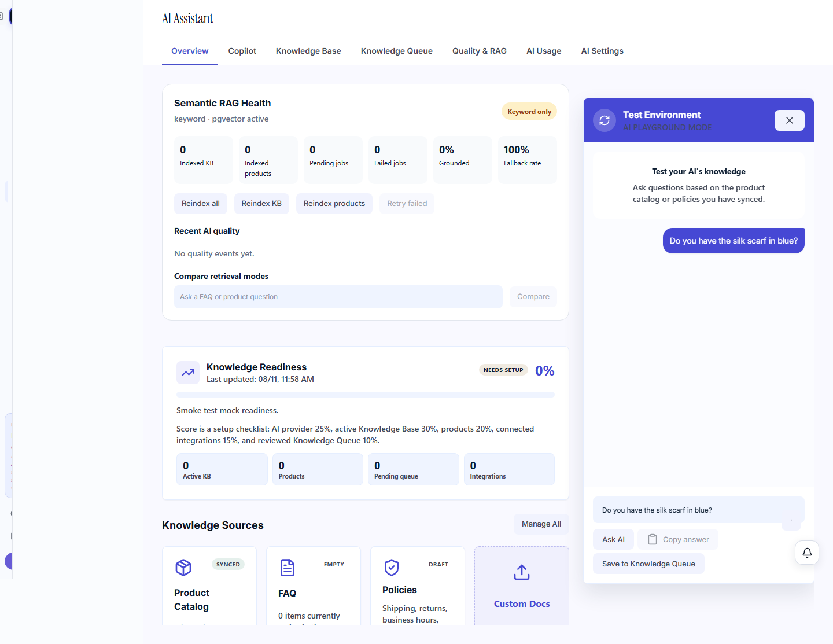Image resolution: width=833 pixels, height=644 pixels.
Task: Click the Active KB readiness tile
Action: coord(222,469)
